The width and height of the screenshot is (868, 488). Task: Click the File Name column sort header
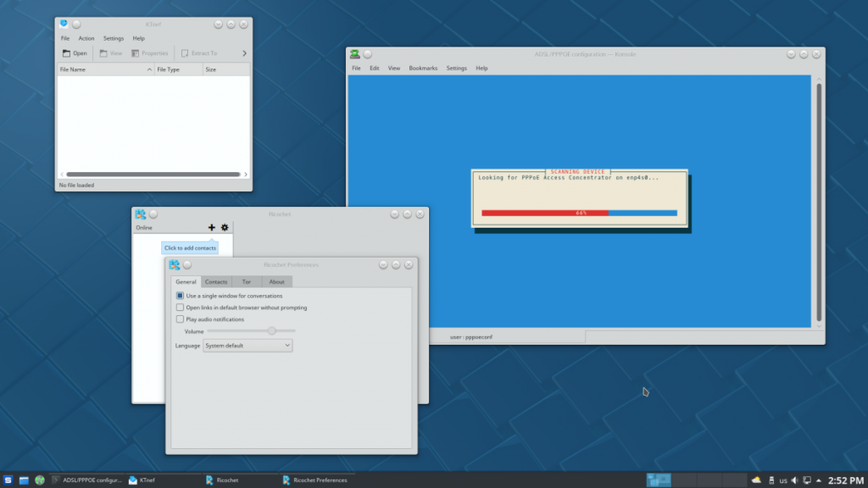[x=105, y=69]
